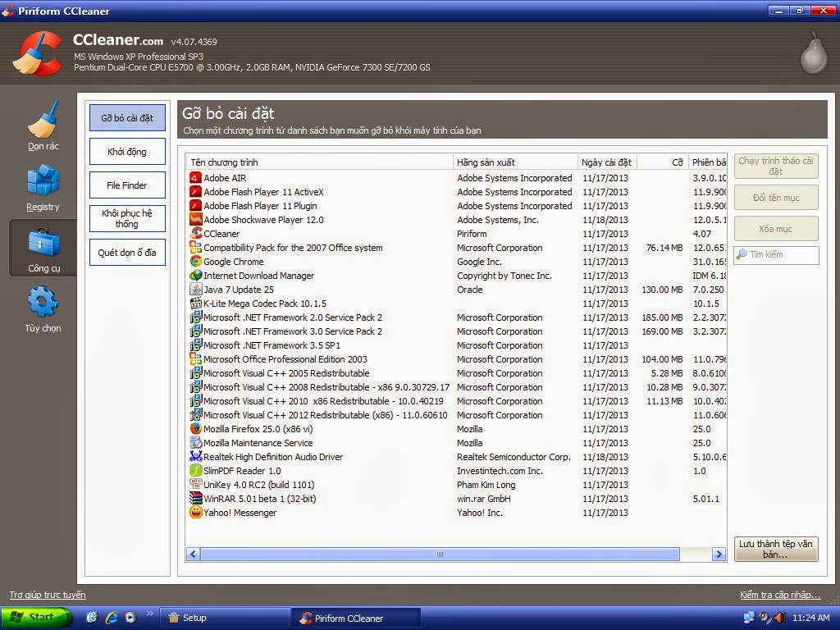Click the Đổi tên mục rename button
Image resolution: width=840 pixels, height=630 pixels.
coord(776,198)
